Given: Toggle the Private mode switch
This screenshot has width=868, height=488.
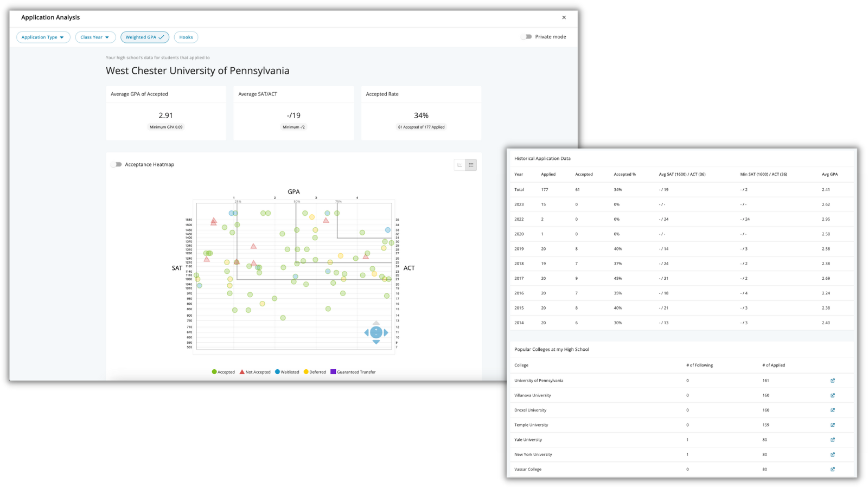Looking at the screenshot, I should (x=526, y=37).
